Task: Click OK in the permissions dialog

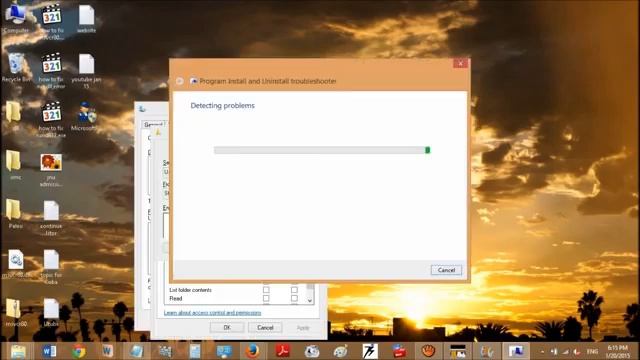Action: point(227,327)
